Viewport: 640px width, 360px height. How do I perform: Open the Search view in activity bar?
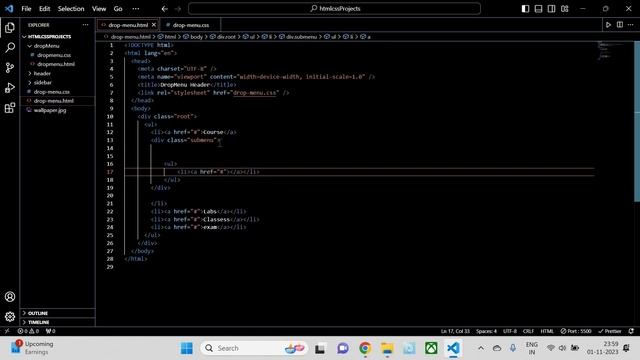click(10, 48)
